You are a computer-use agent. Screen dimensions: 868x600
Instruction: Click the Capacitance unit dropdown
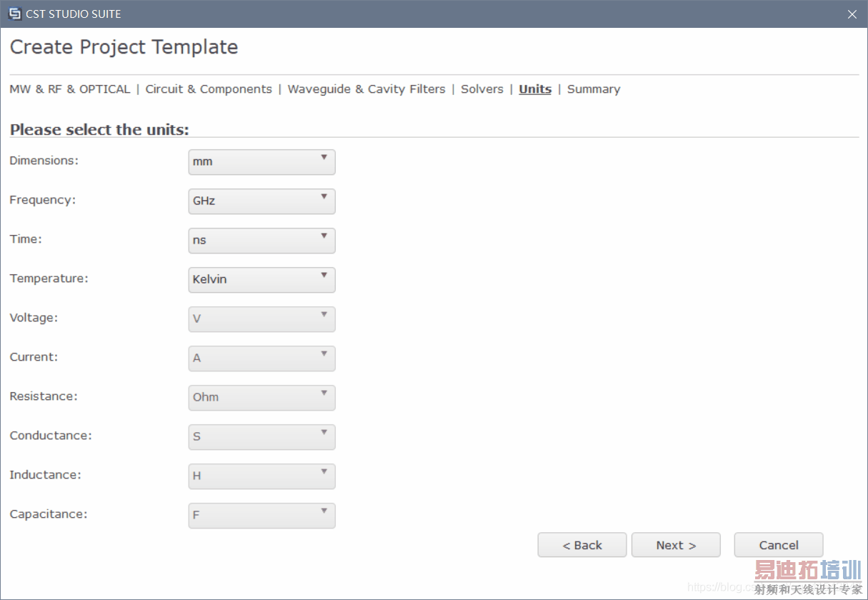[261, 515]
